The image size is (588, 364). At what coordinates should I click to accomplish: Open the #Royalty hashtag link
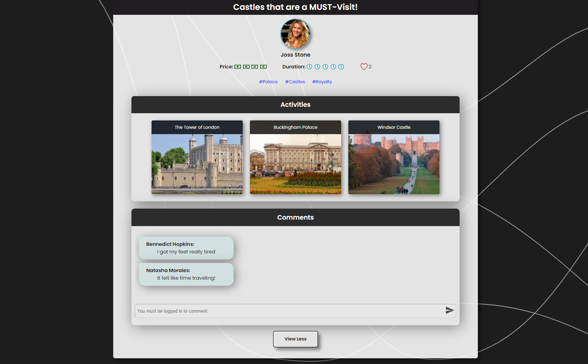point(322,82)
